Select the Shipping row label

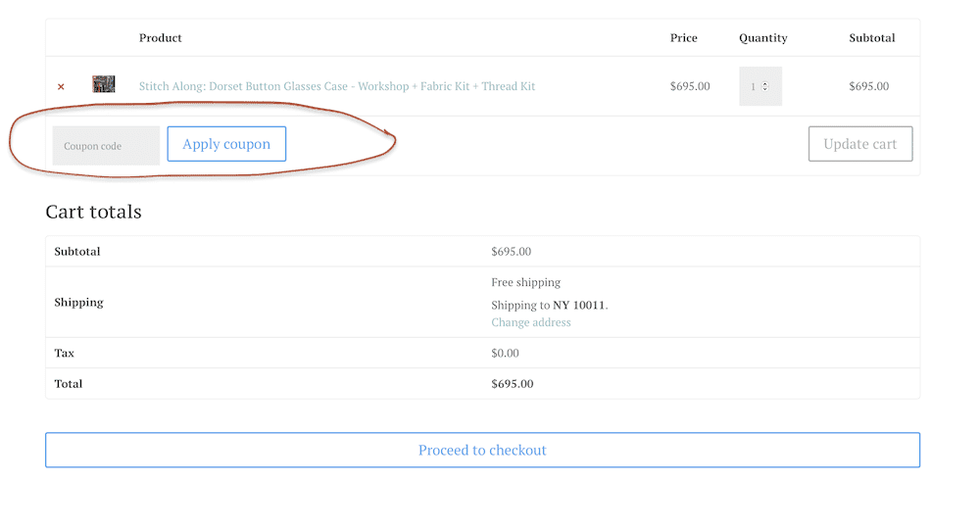[x=78, y=303]
